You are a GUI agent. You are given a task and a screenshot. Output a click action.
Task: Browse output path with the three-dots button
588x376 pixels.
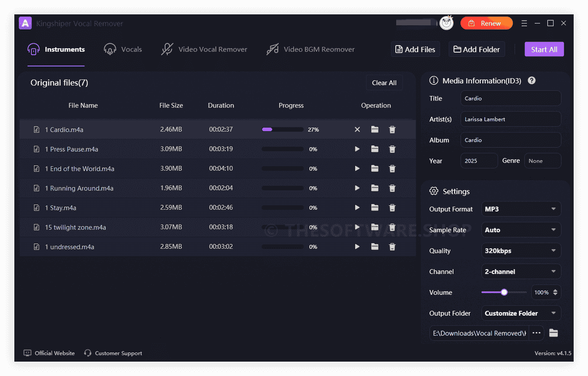537,333
